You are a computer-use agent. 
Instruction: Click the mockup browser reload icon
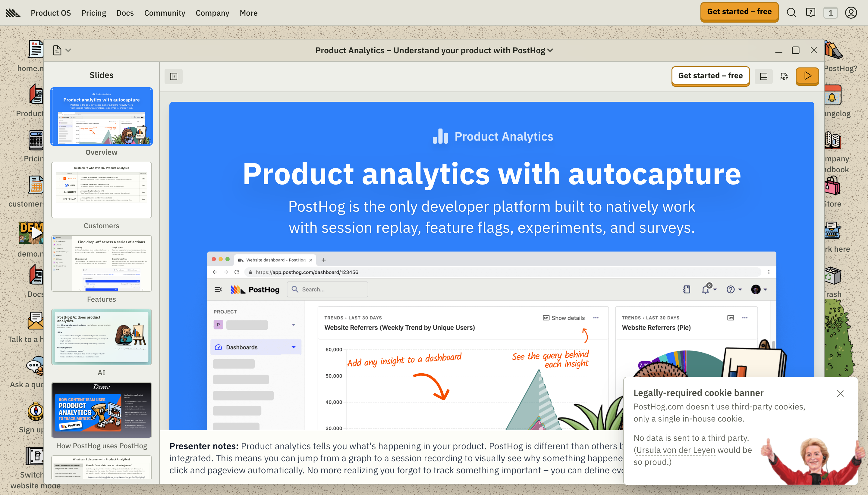click(237, 272)
